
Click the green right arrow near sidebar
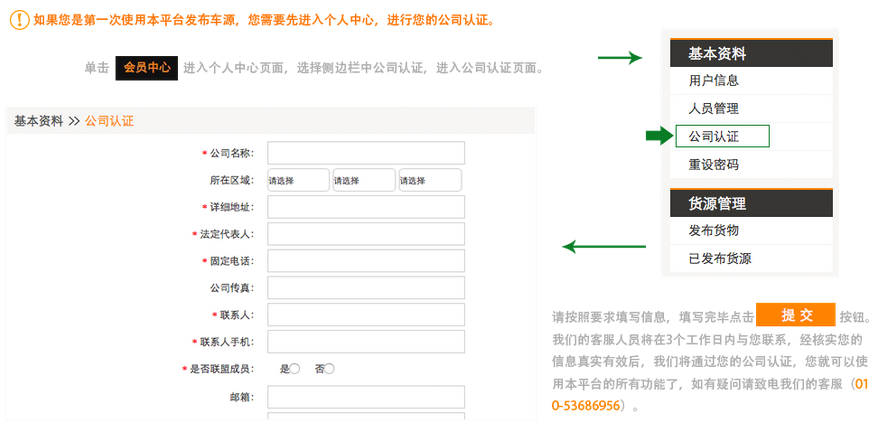619,57
